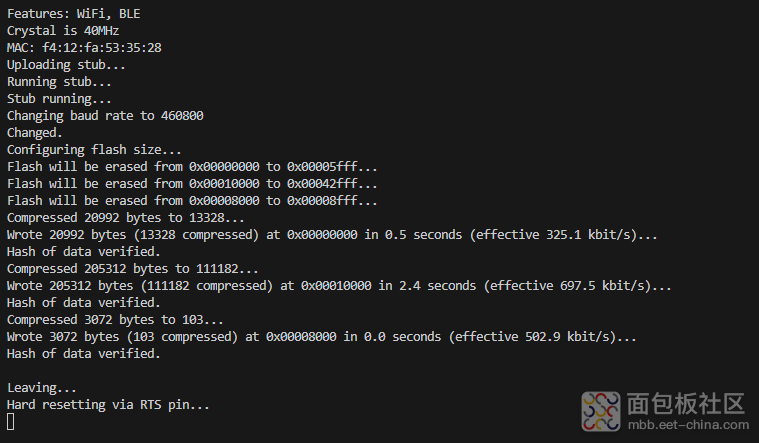This screenshot has width=759, height=443.
Task: Click the 'Running stub...' line
Action: (59, 81)
